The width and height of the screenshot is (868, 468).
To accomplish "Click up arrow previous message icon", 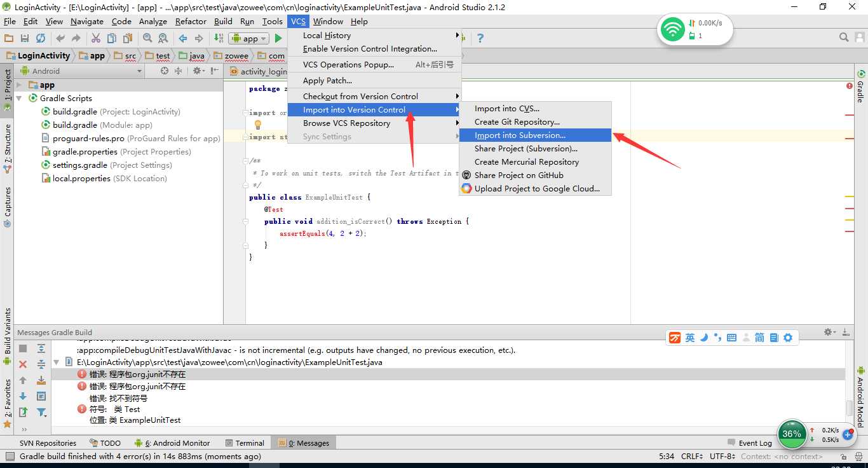I will 23,380.
